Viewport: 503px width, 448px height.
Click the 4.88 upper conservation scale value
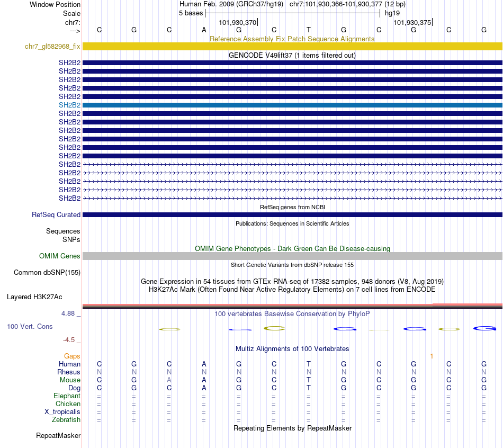(68, 313)
